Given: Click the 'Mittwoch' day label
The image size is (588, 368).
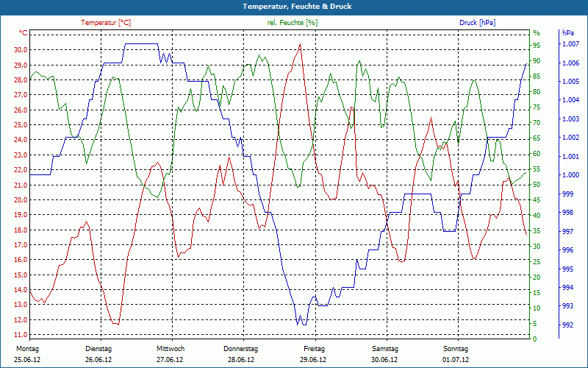Looking at the screenshot, I should pyautogui.click(x=171, y=349).
